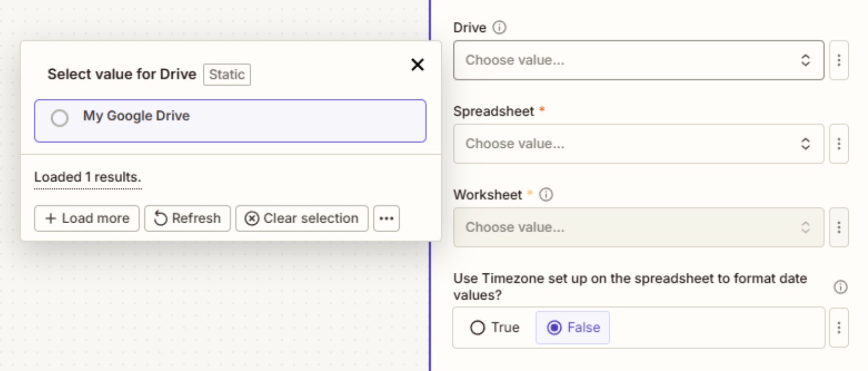Open the three-dot options for Worksheet field

pyautogui.click(x=839, y=227)
